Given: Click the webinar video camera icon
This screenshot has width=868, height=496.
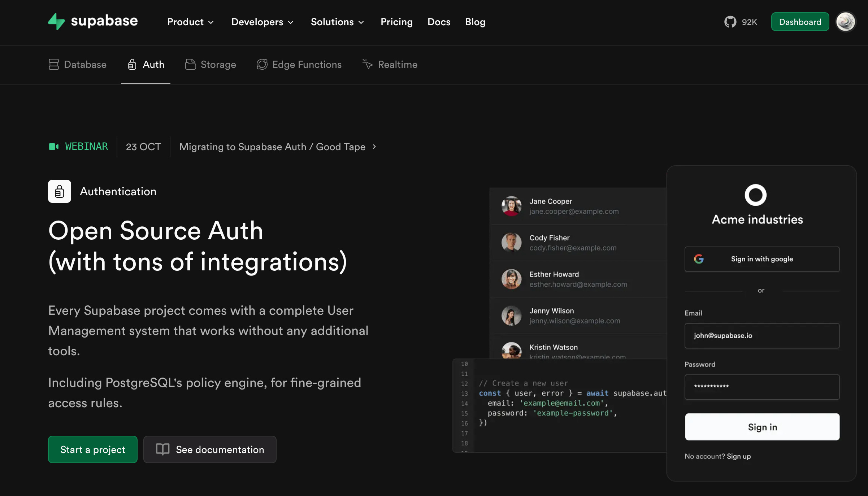Looking at the screenshot, I should click(54, 147).
